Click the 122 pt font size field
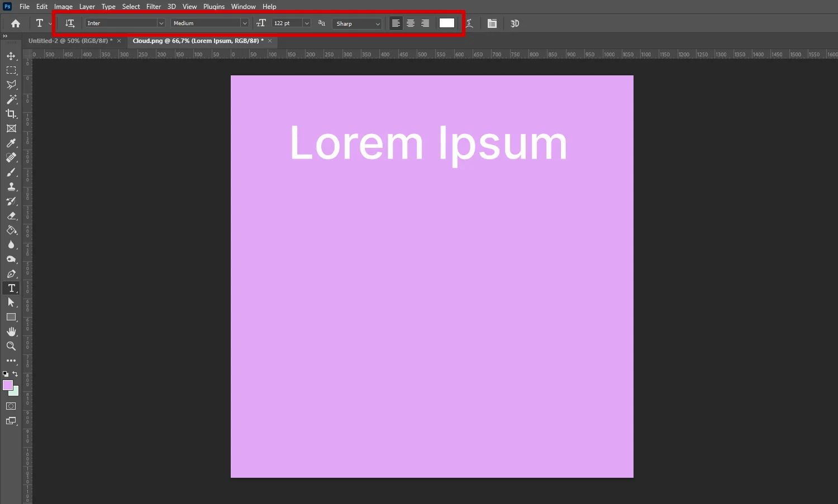Screen dimensions: 838x504 coord(286,23)
